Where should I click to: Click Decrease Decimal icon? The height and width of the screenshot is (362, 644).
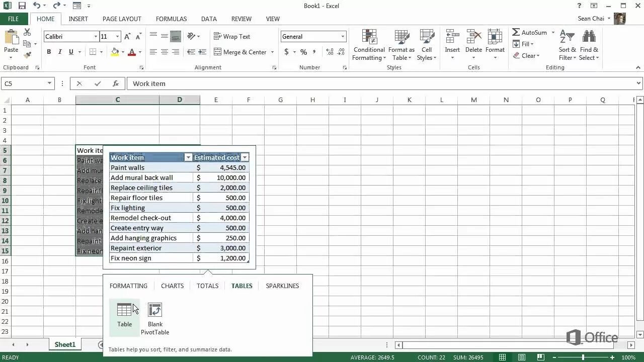[x=342, y=52]
